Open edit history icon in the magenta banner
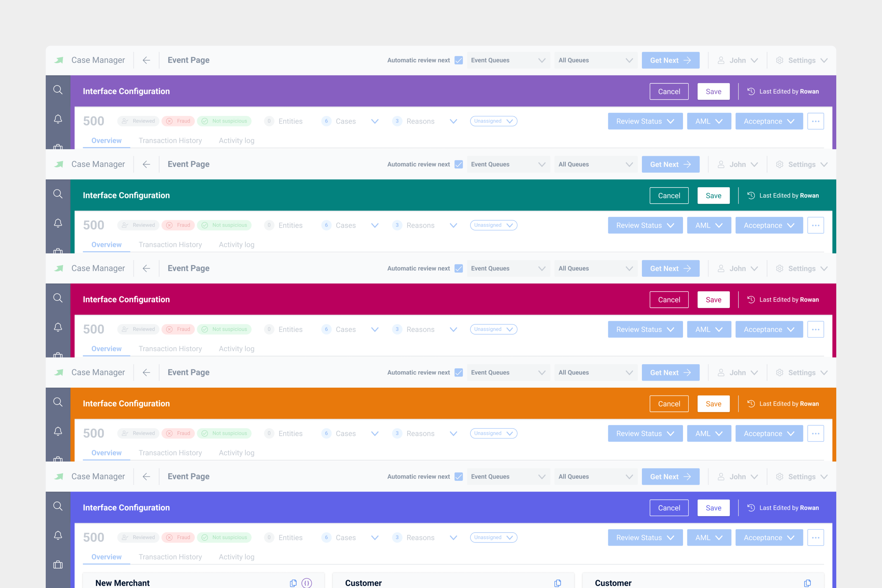 (751, 299)
